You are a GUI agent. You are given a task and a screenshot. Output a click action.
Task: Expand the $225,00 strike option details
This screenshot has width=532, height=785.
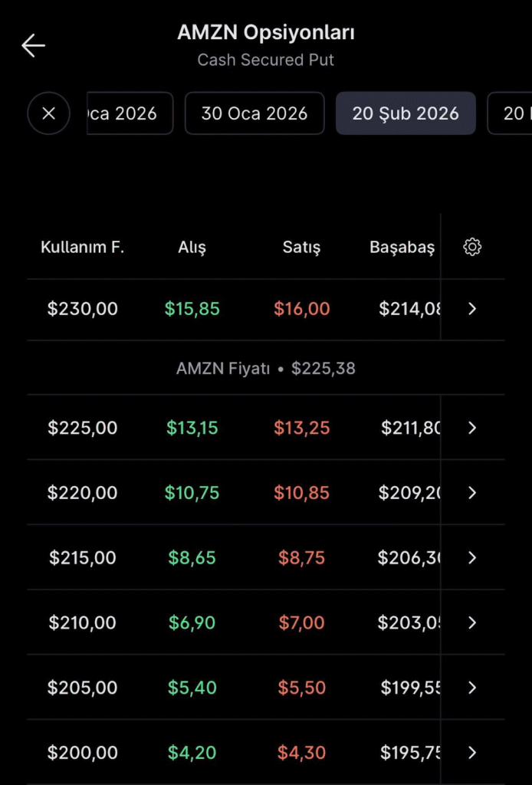pos(472,428)
